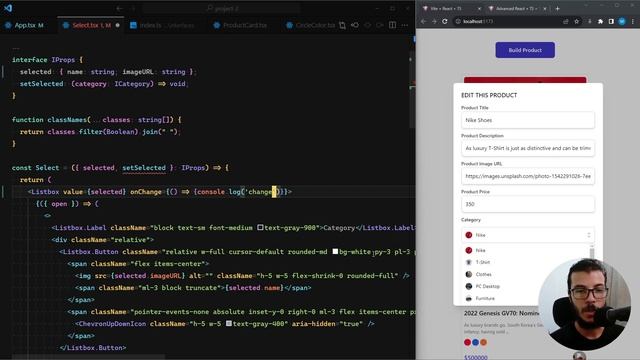
Task: Click the interface IProps declaration line
Action: click(47, 60)
